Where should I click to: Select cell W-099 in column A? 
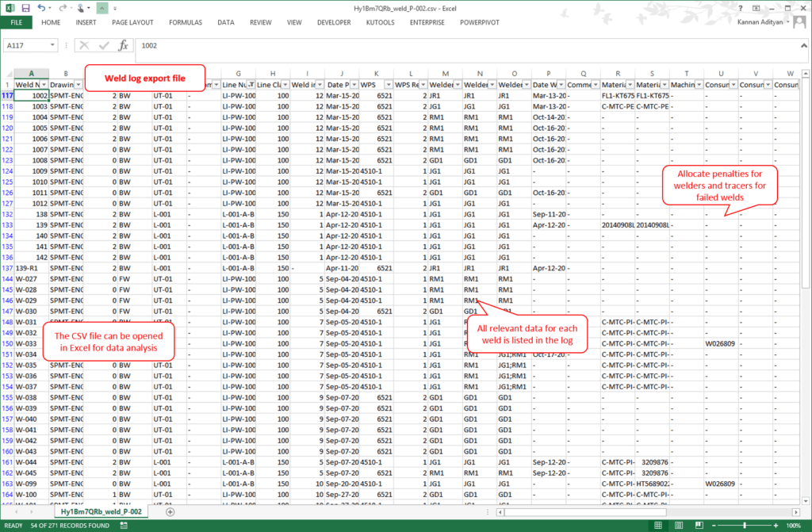coord(31,484)
